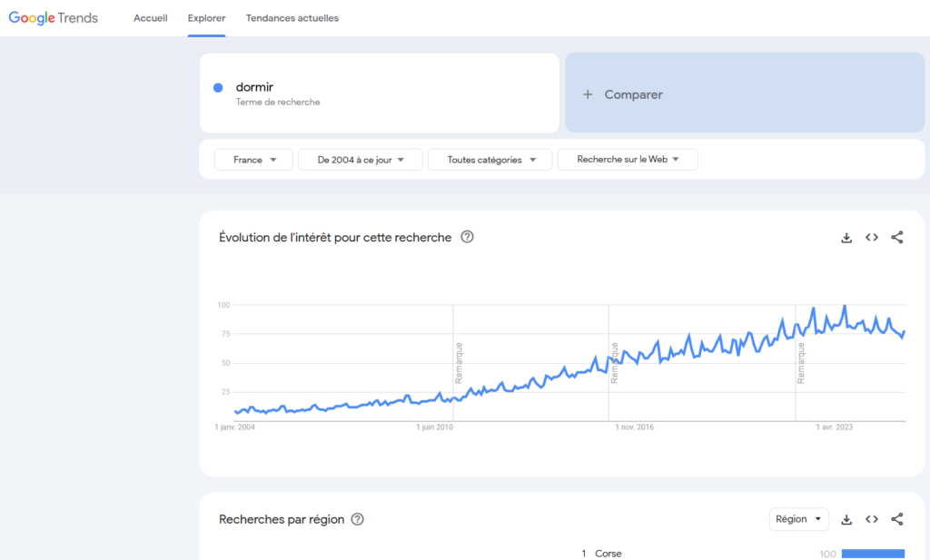
Task: Share the interest over time chart
Action: tap(897, 238)
